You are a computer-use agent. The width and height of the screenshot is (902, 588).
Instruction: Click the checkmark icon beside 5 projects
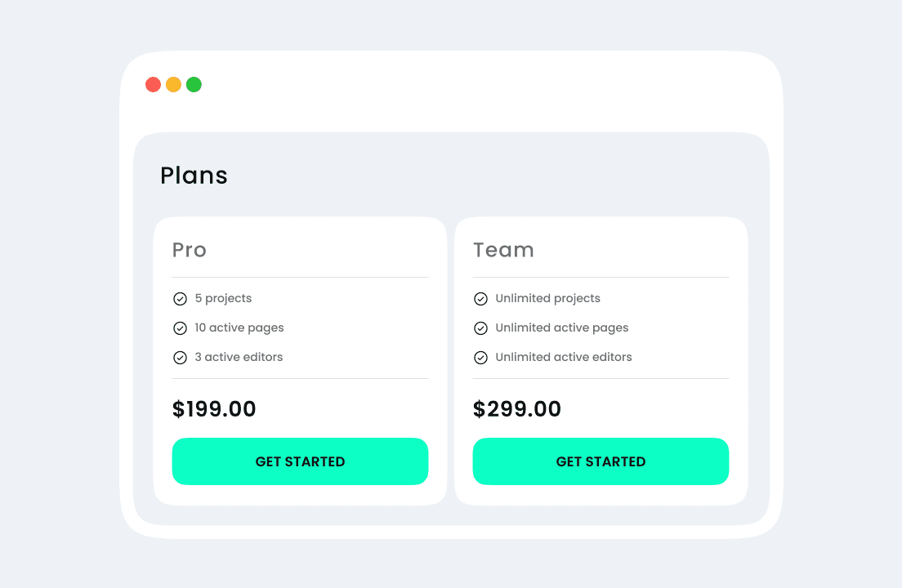[x=180, y=299]
